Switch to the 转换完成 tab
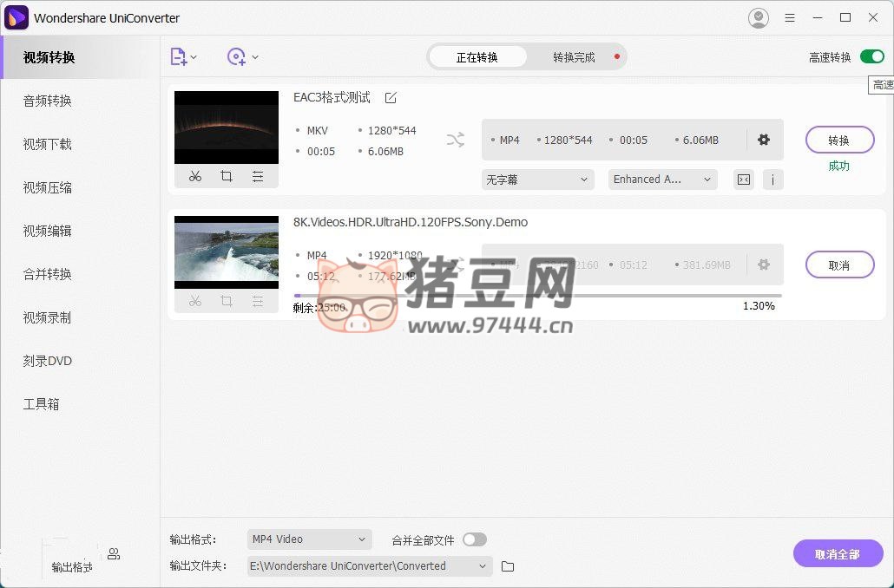This screenshot has width=894, height=588. pyautogui.click(x=574, y=57)
